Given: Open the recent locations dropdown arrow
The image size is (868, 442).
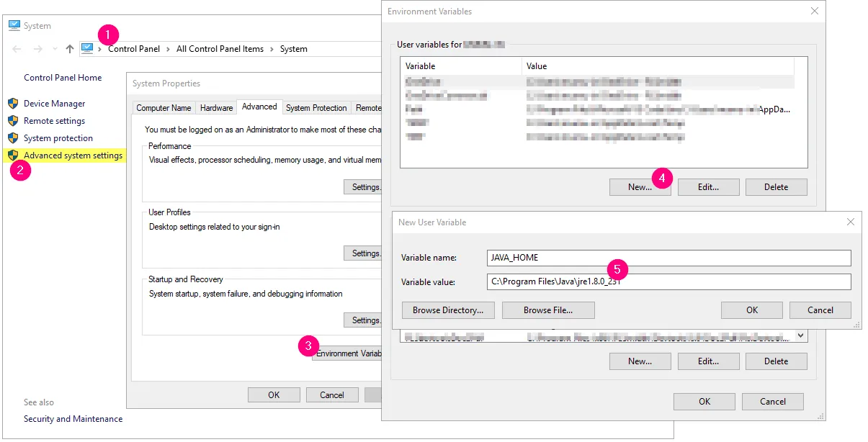Looking at the screenshot, I should coord(55,49).
